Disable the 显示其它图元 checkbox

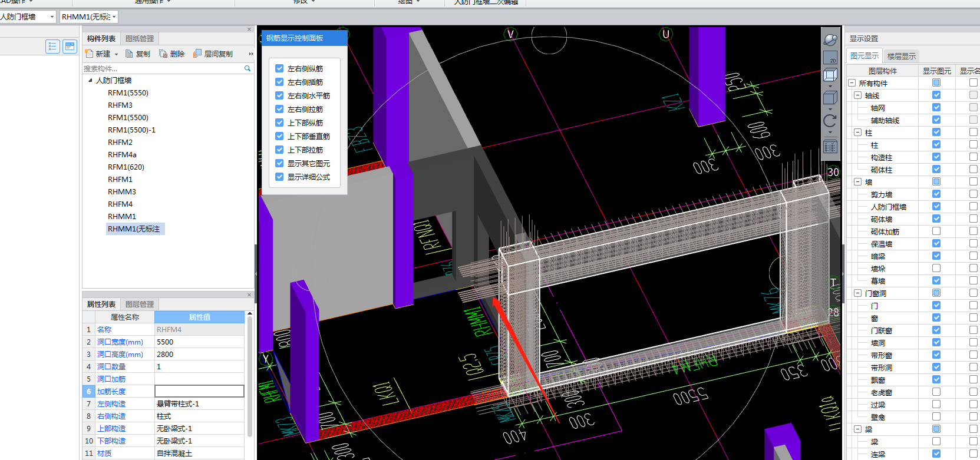pyautogui.click(x=279, y=163)
